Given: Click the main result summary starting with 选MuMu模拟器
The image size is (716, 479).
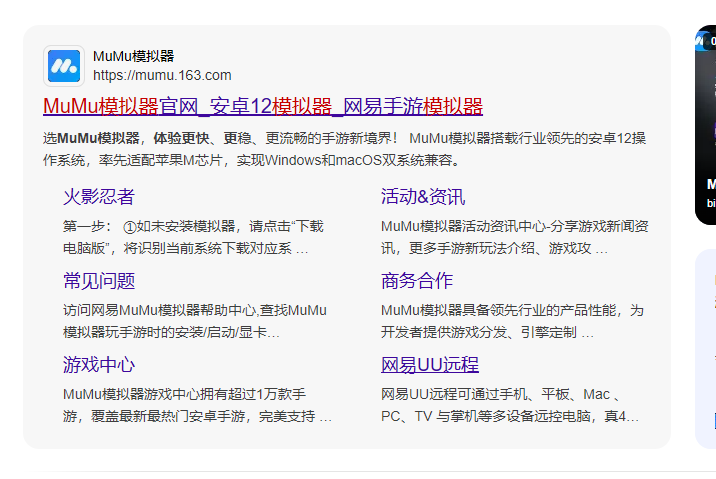Looking at the screenshot, I should coord(345,148).
